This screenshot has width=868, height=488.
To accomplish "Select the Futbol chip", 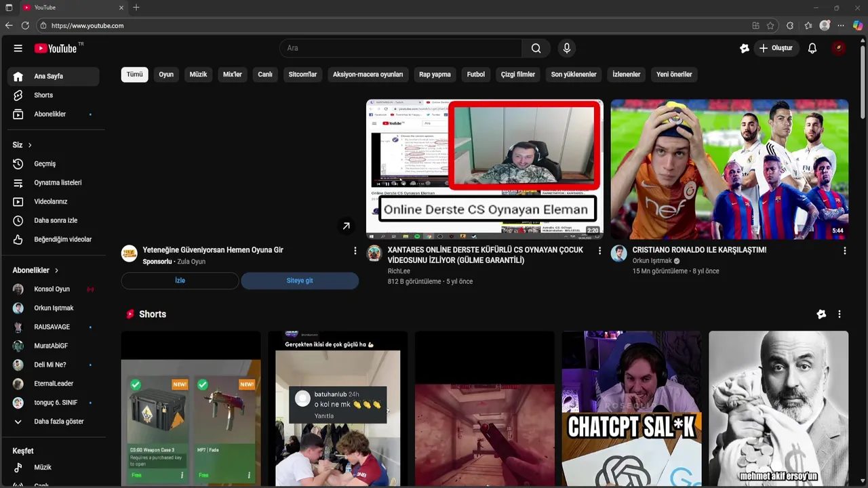I will 476,75.
